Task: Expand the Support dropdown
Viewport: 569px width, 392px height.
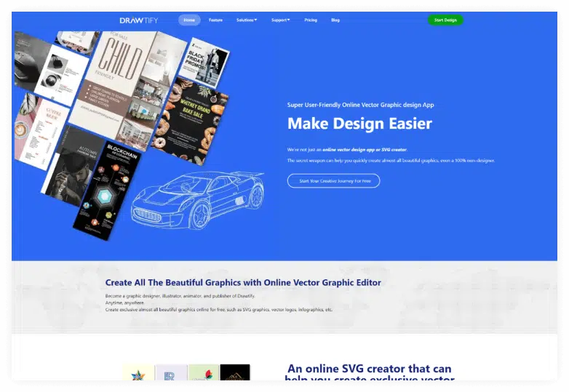Action: (x=281, y=20)
